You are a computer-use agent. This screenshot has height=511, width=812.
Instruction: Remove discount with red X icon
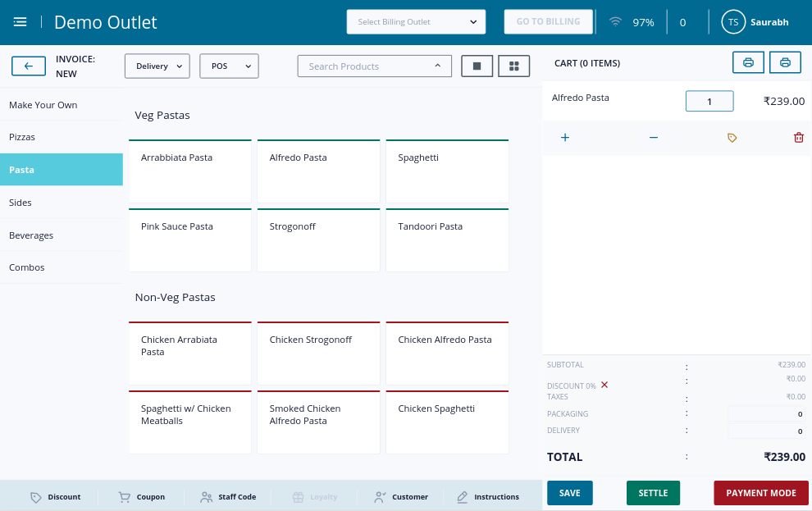coord(604,385)
